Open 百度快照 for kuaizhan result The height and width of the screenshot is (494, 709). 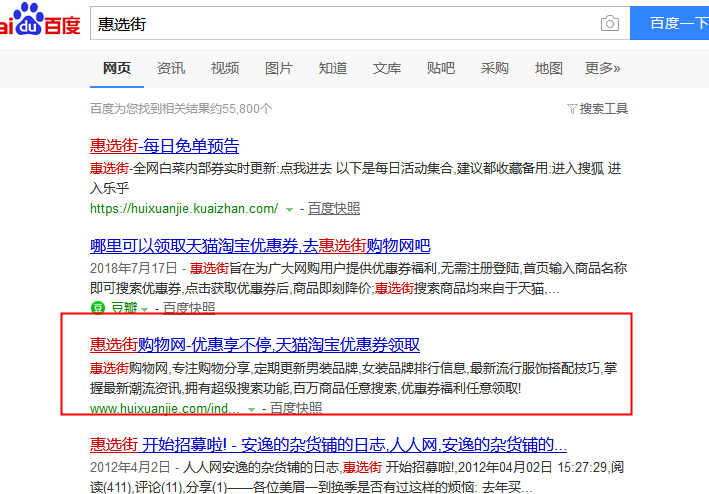coord(334,208)
